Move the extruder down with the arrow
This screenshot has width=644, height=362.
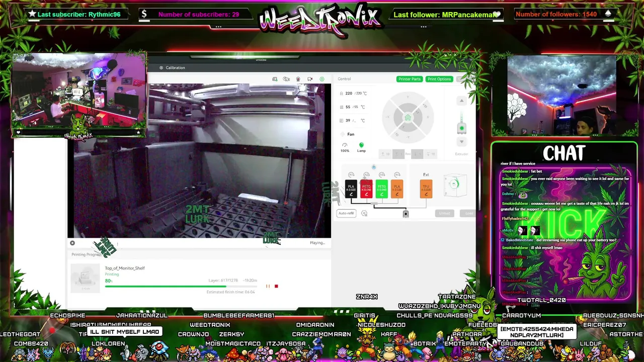pyautogui.click(x=461, y=142)
